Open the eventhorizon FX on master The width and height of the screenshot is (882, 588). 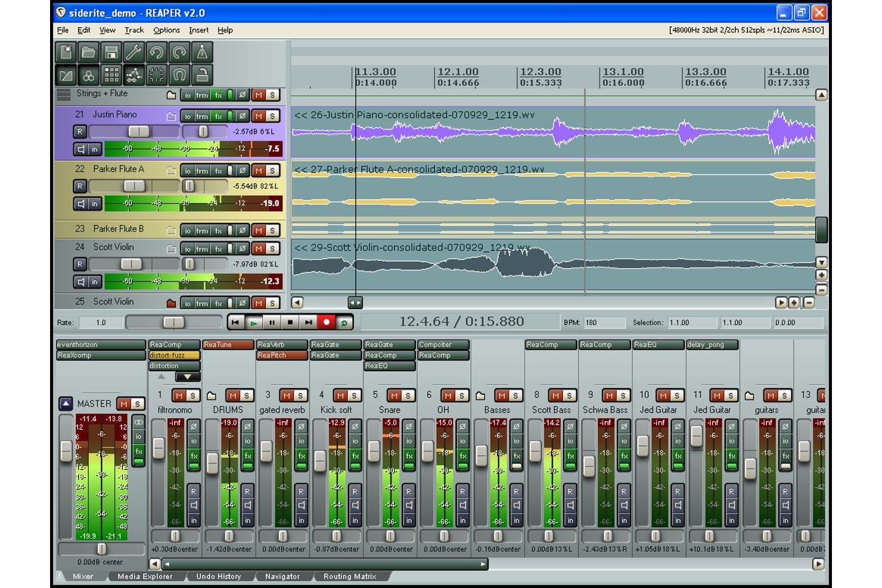pyautogui.click(x=101, y=345)
